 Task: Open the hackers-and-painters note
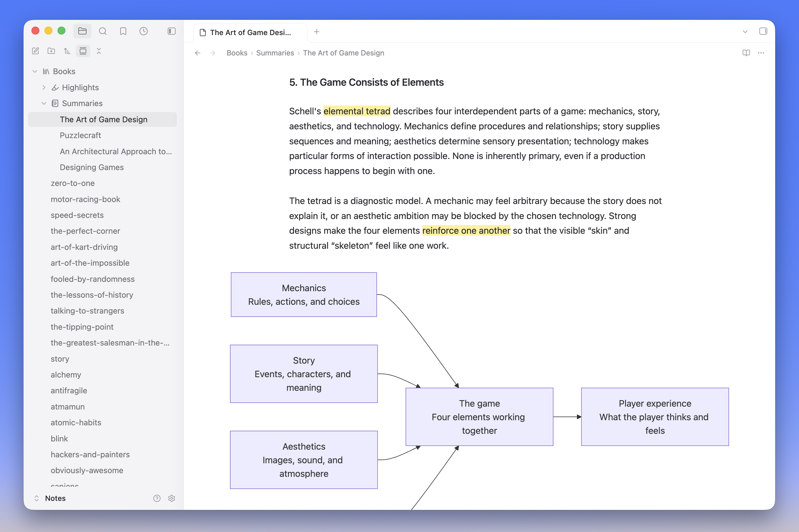(x=102, y=454)
